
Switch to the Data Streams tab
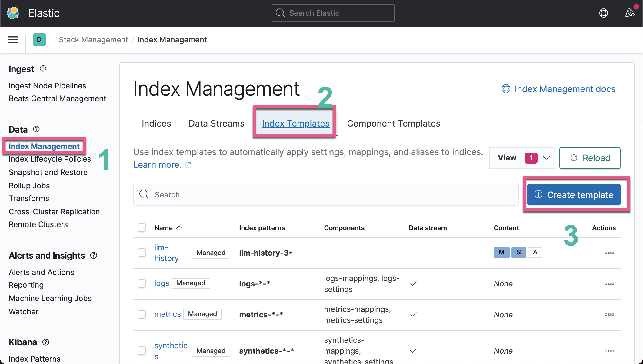pyautogui.click(x=216, y=124)
